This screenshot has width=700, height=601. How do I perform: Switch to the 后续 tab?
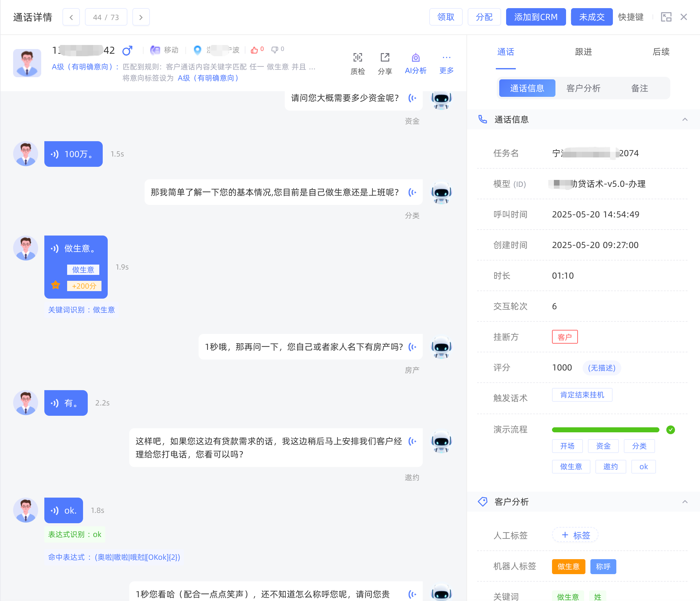661,52
